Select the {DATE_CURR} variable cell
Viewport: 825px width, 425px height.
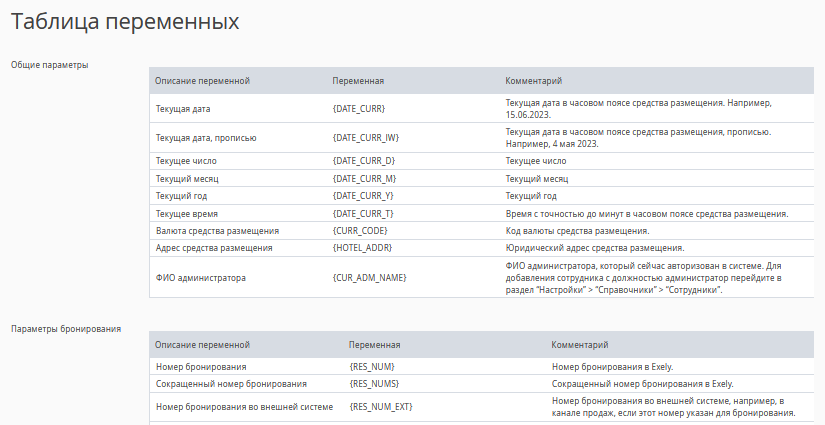(x=358, y=108)
